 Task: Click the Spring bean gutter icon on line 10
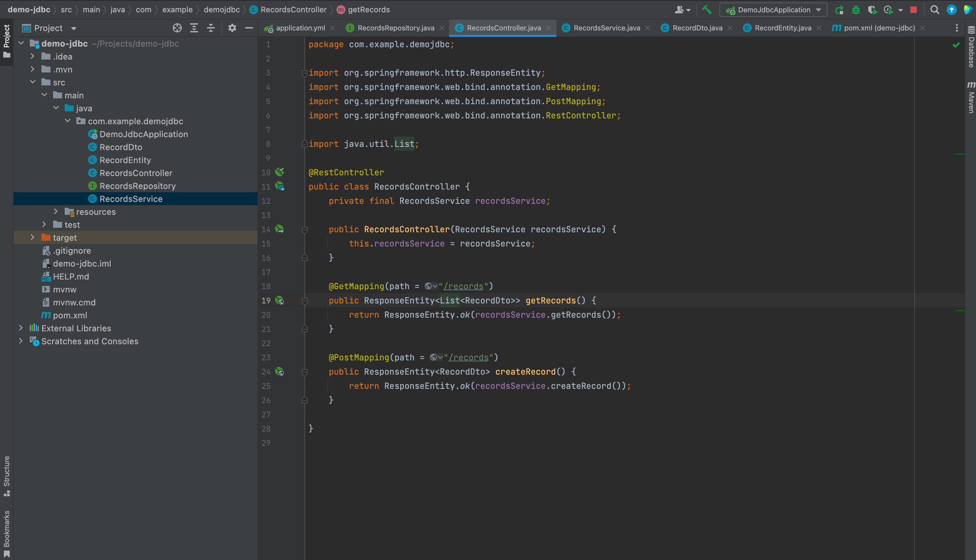click(280, 172)
